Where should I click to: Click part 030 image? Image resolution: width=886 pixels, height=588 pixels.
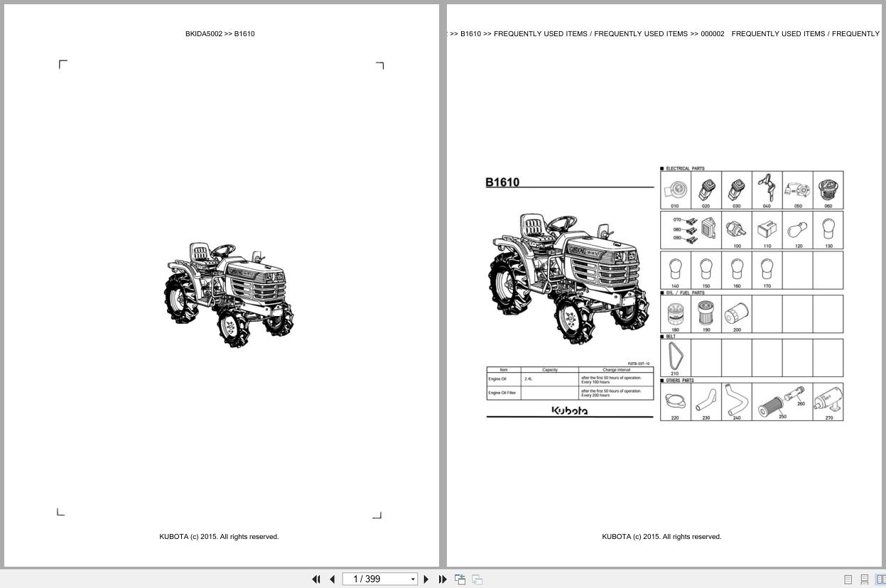tap(737, 189)
